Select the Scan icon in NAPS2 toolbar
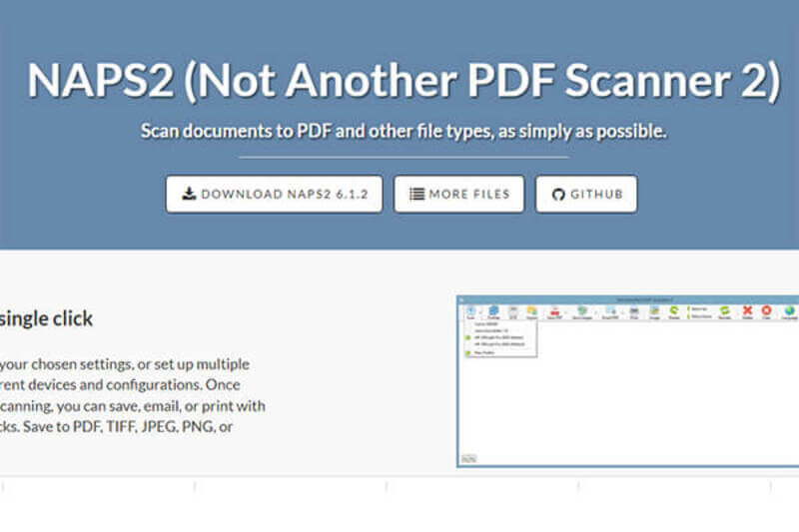Screen dimensions: 799x532 [470, 312]
